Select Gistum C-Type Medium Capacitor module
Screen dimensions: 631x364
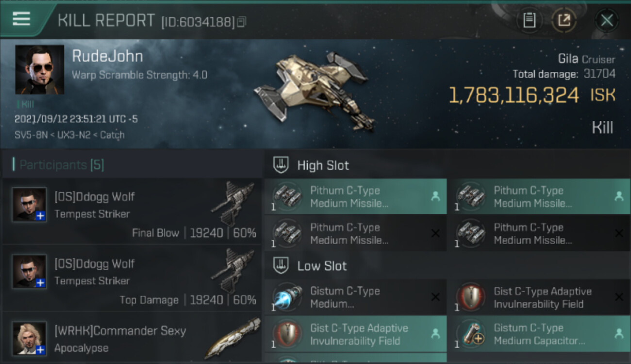pos(539,334)
